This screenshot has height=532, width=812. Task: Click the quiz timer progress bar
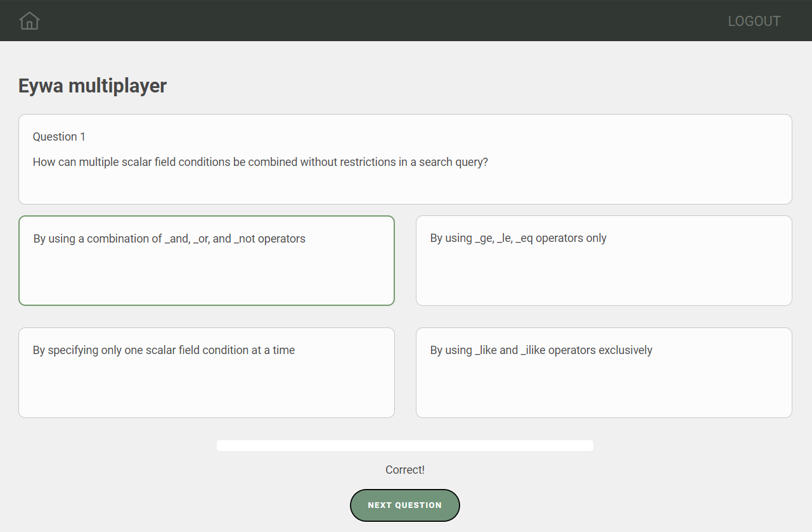tap(404, 445)
